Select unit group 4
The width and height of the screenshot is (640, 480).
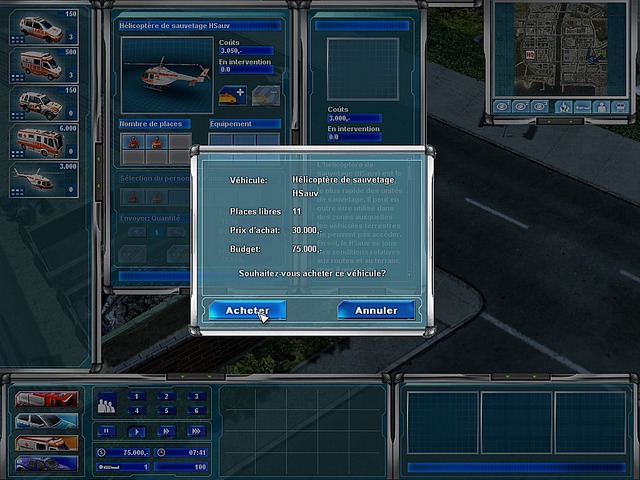(136, 411)
